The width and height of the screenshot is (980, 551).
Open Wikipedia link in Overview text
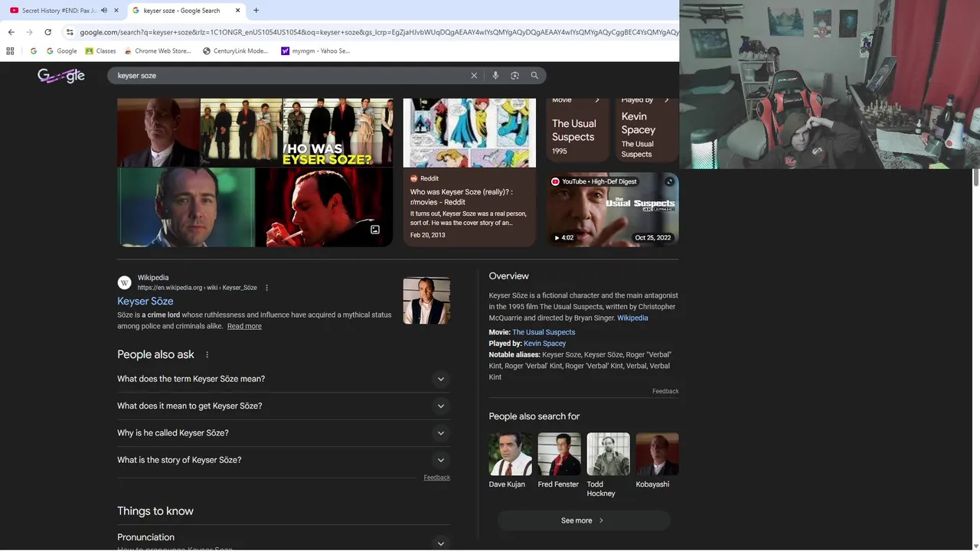pos(632,318)
